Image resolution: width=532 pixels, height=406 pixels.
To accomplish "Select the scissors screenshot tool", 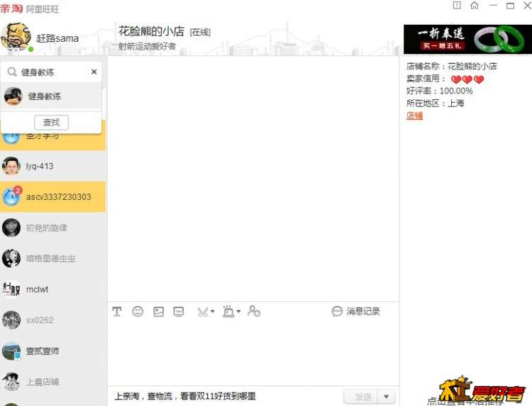I will 203,312.
